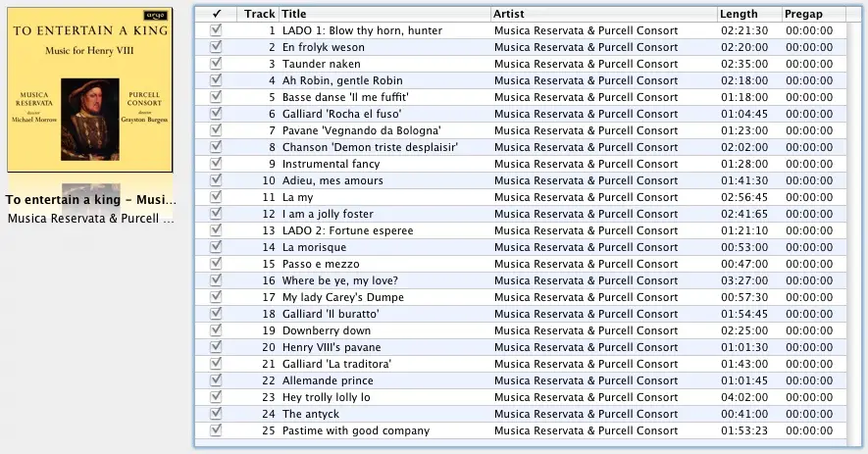Sort by the Artist column header
Screen dimensions: 868x454
[604, 14]
